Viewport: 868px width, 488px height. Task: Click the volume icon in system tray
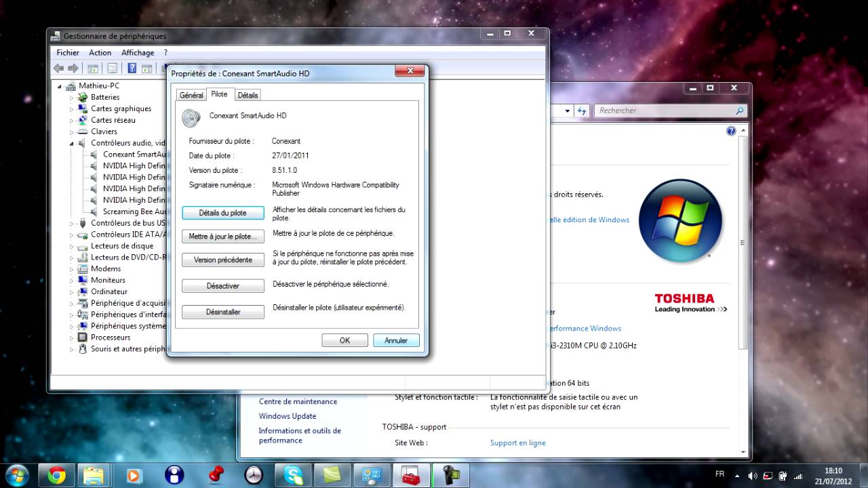click(x=752, y=476)
